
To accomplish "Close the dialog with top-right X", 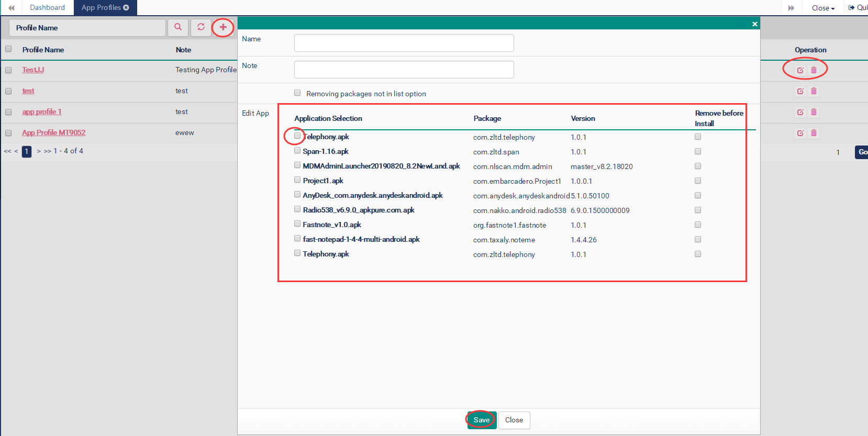I will pyautogui.click(x=754, y=24).
